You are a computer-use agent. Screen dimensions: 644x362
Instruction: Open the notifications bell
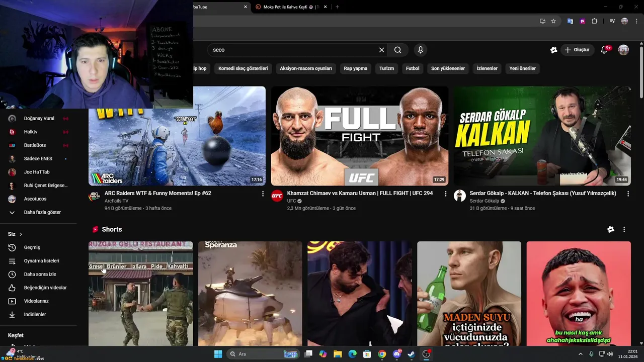point(605,50)
